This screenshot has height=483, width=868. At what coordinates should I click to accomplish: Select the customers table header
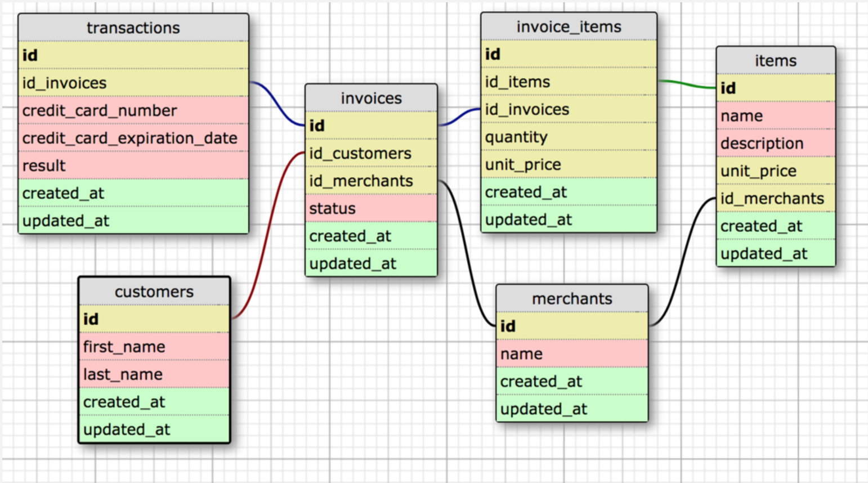[154, 292]
